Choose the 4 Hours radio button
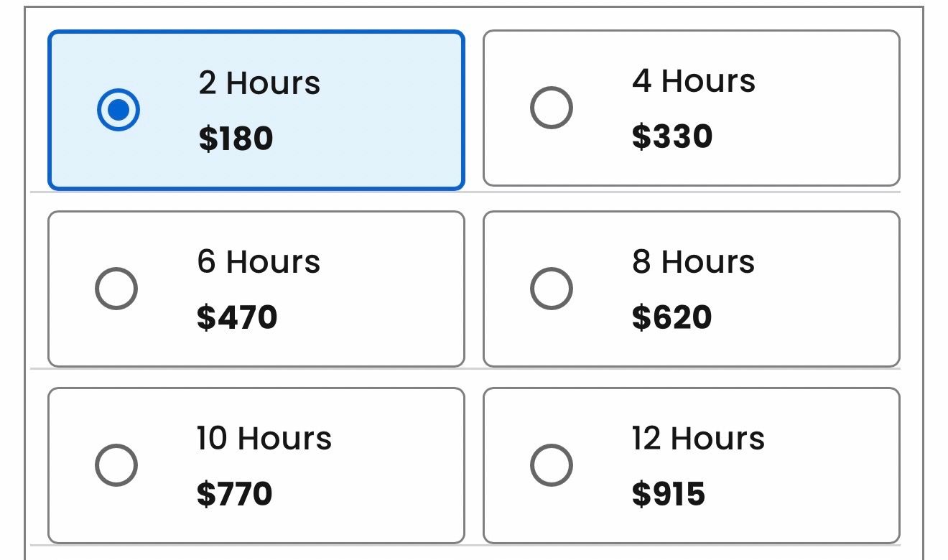 (551, 108)
